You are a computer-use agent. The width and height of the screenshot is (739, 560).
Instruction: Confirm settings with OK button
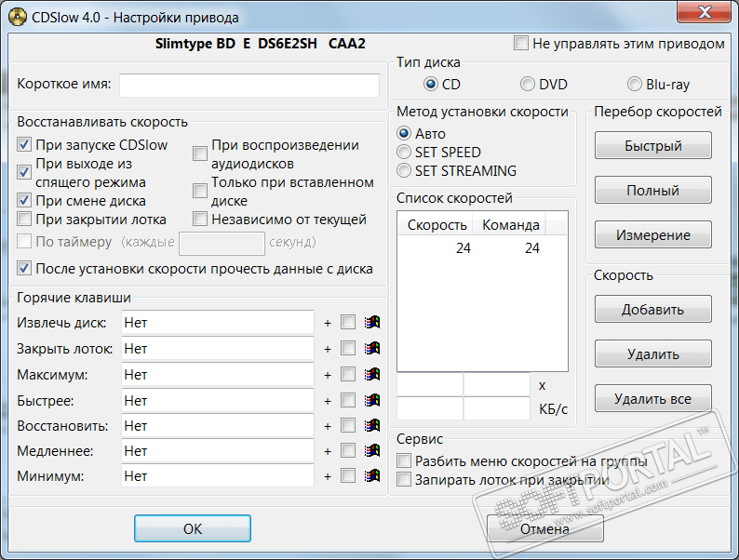click(193, 528)
